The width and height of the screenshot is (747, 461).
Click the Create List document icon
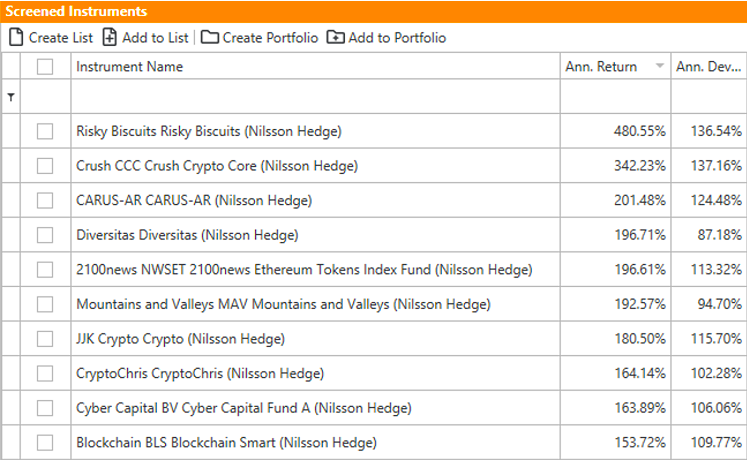[16, 38]
